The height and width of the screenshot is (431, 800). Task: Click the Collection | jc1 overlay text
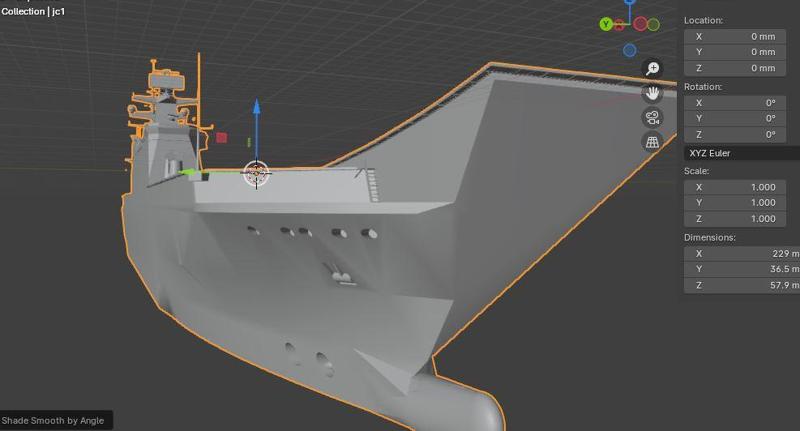[33, 11]
